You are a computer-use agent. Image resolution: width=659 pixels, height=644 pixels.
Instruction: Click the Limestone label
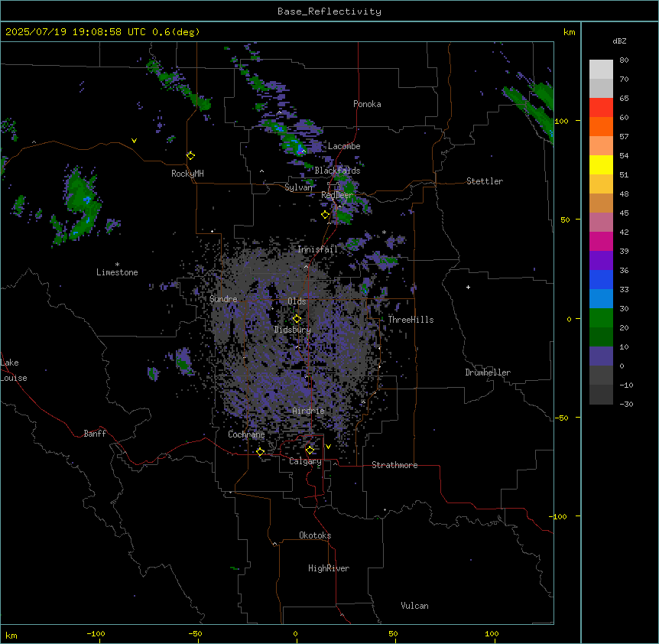pos(117,272)
